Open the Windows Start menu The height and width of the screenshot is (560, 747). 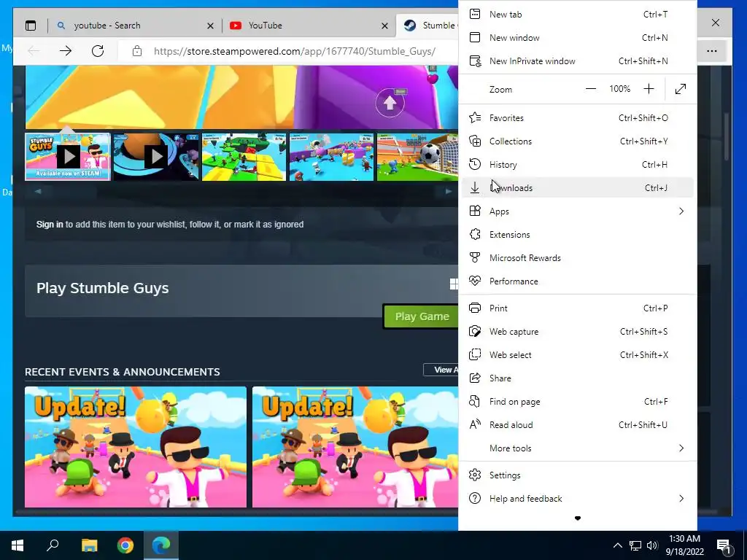(x=18, y=545)
